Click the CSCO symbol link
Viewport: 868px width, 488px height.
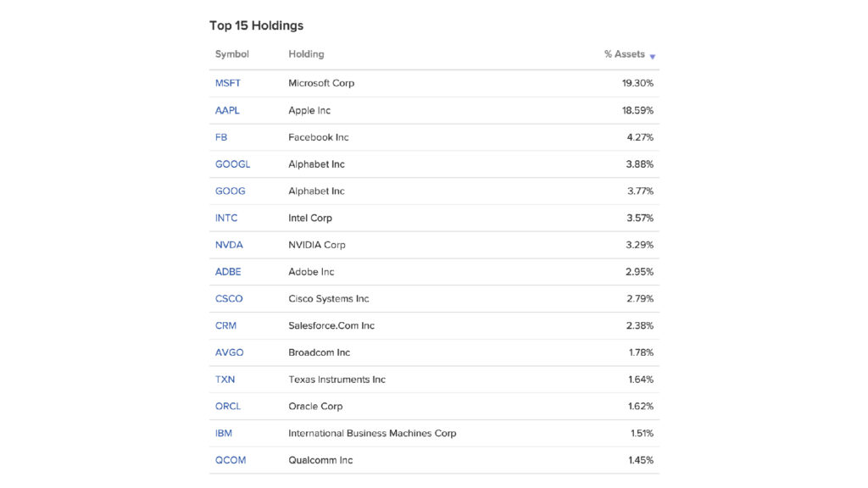[229, 299]
